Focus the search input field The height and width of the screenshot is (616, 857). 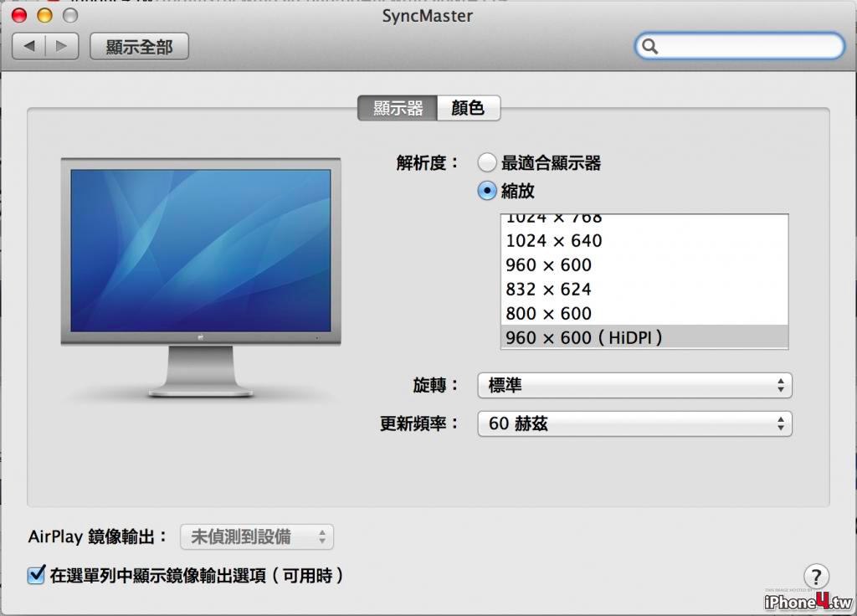(x=740, y=46)
